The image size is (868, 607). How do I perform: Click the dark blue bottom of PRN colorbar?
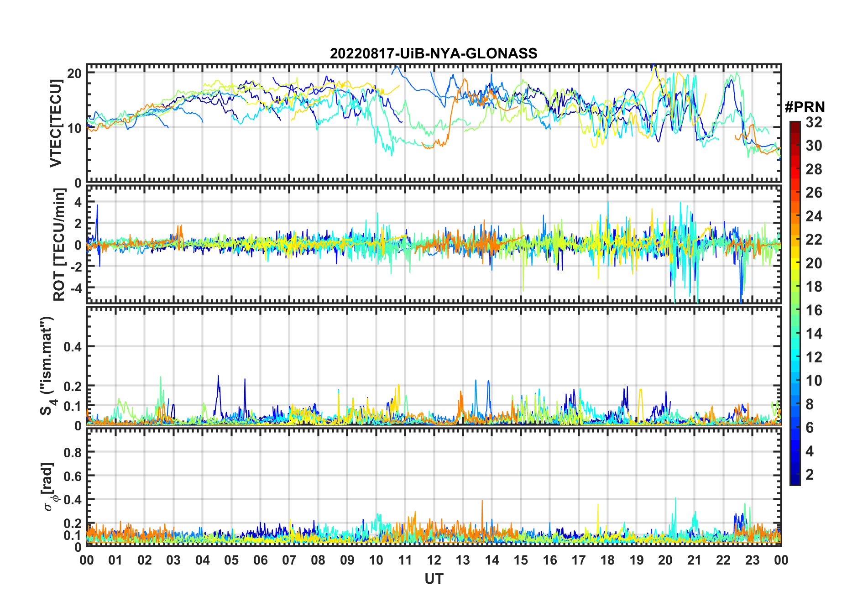[795, 481]
